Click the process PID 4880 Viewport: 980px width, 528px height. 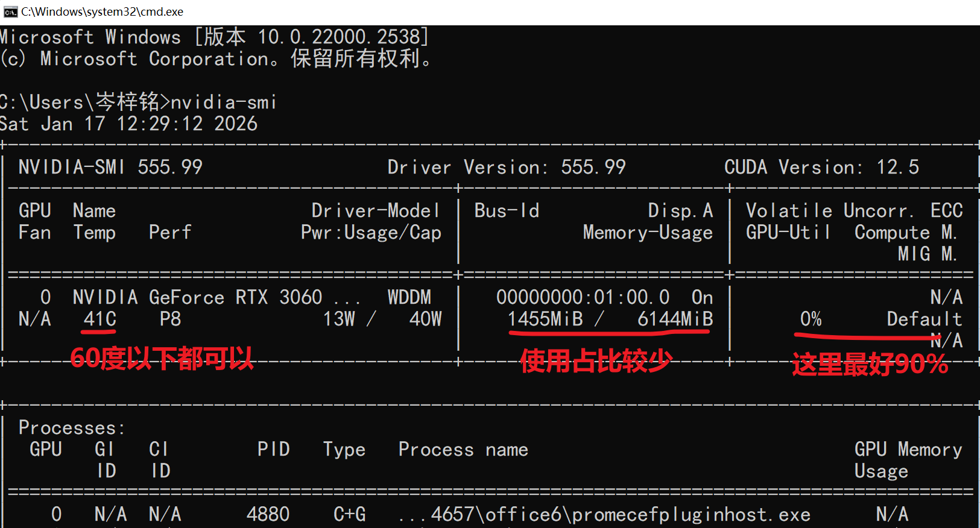click(268, 515)
